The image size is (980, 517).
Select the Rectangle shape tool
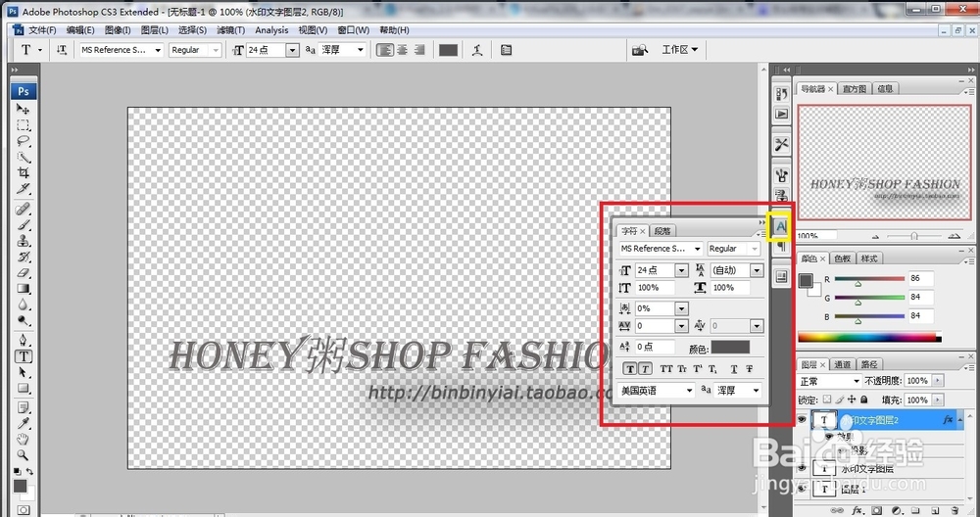(x=24, y=389)
